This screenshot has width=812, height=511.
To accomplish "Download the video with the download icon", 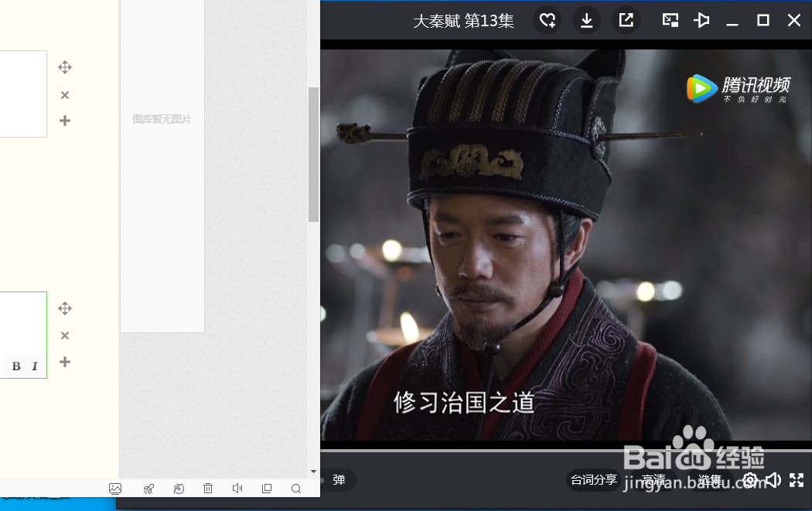I will pyautogui.click(x=587, y=21).
